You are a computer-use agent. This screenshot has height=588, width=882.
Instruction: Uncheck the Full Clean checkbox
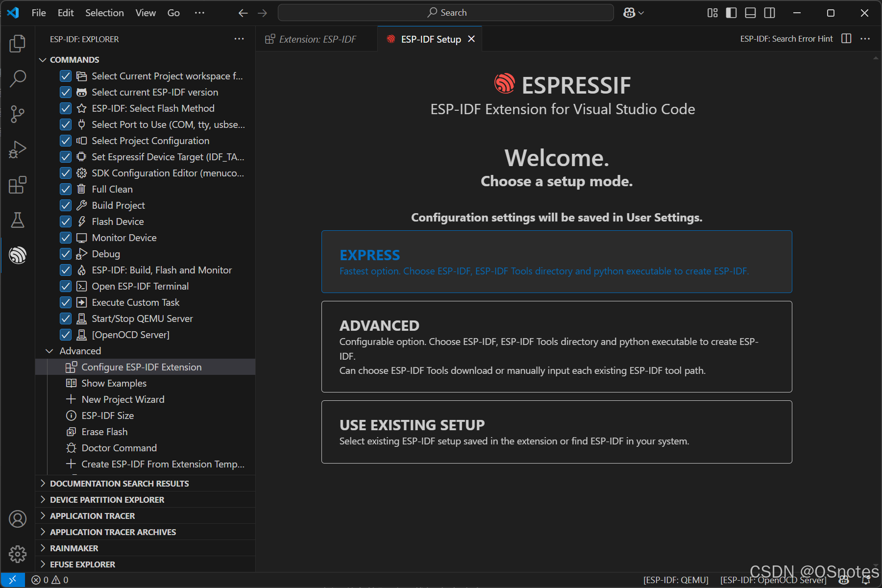pos(66,189)
